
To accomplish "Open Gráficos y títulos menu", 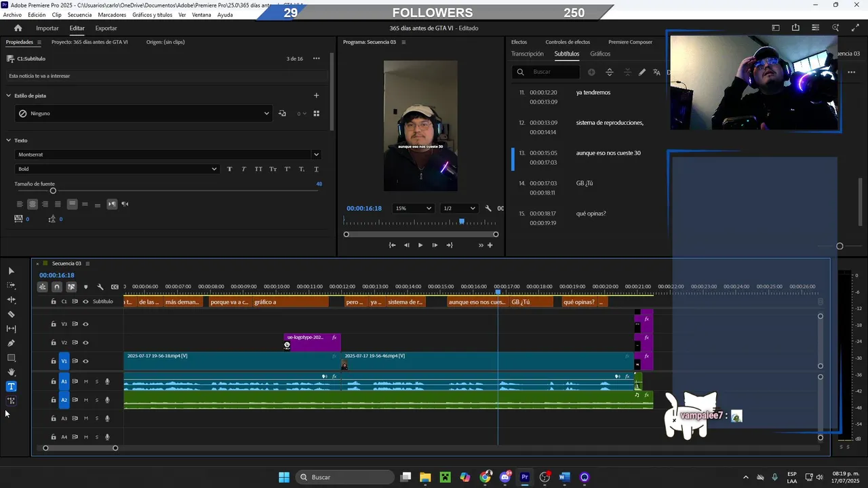I will tap(152, 15).
